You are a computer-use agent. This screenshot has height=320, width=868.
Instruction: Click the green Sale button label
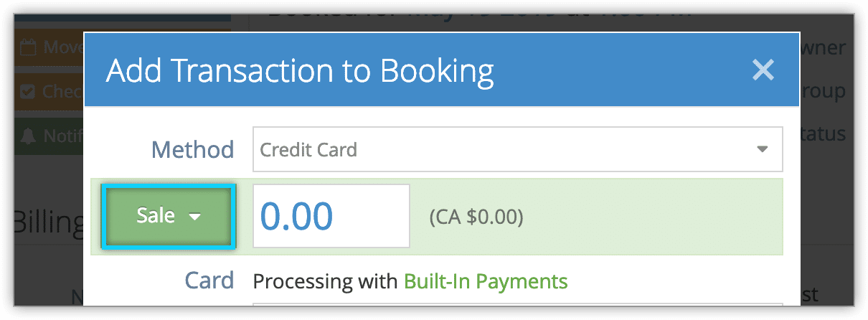(156, 216)
